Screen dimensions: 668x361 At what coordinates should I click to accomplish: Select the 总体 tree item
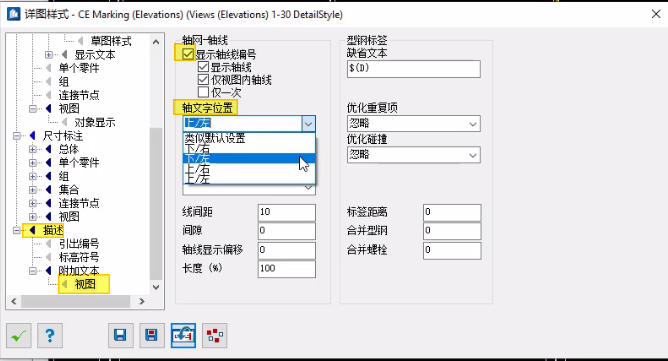tap(69, 149)
